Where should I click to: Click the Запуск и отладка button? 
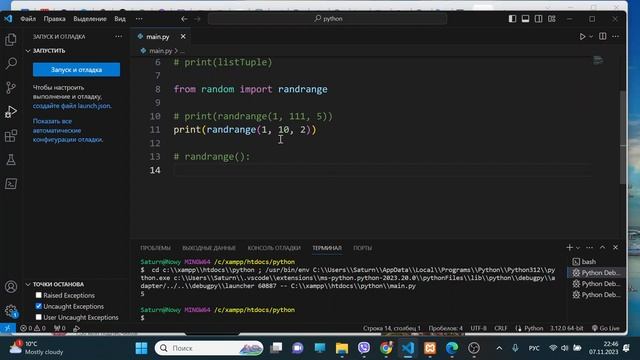click(x=76, y=70)
